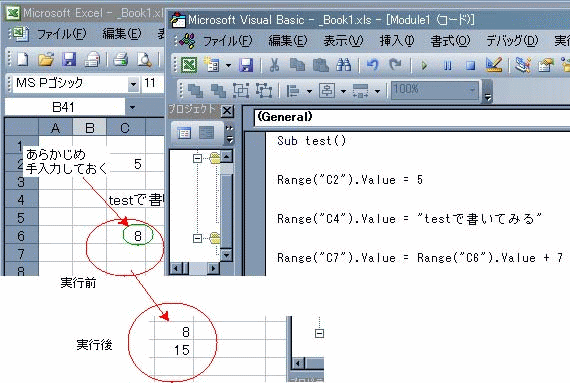Image resolution: width=570 pixels, height=383 pixels.
Task: Open the MS Pゴシック font dropdown
Action: tap(133, 84)
